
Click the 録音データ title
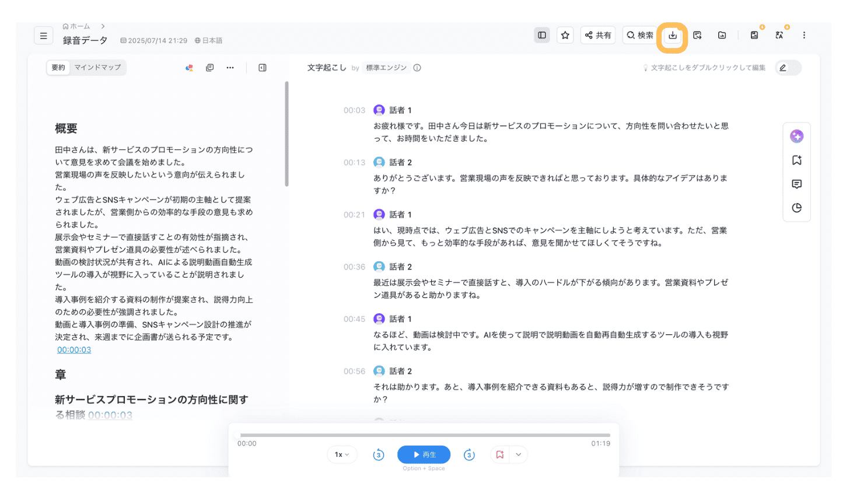(85, 40)
